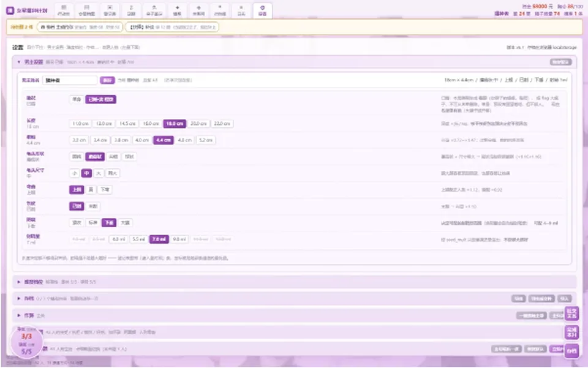Screen dimensions: 588x368
Task: Click the $8000 funds readout
Action: 537,6
